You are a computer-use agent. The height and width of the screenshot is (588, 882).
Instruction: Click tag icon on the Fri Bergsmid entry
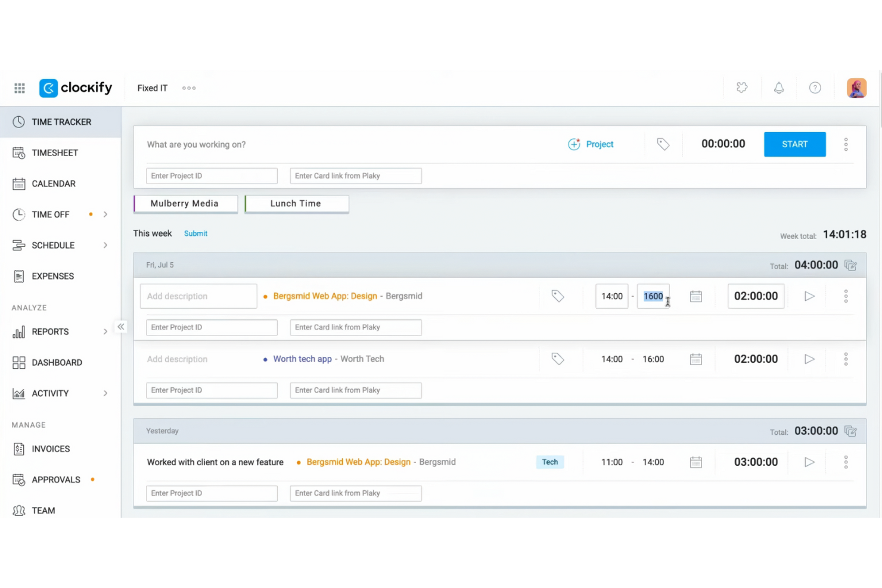pyautogui.click(x=558, y=296)
